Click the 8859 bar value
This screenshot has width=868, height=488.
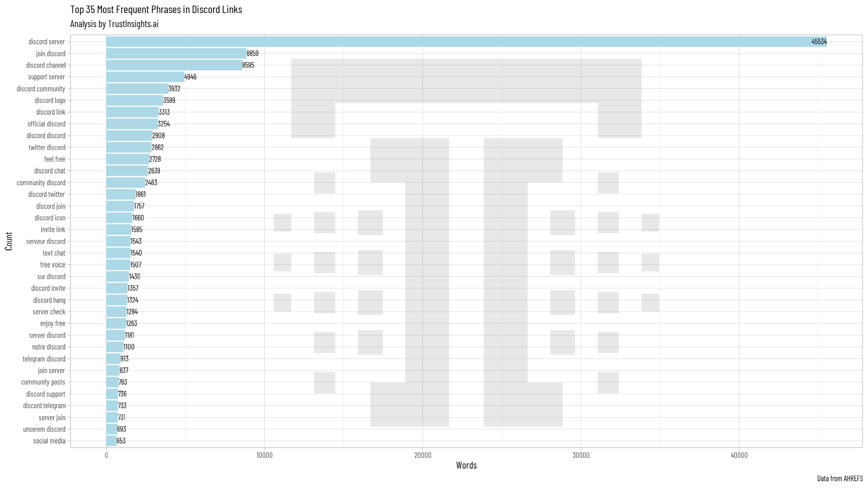253,53
